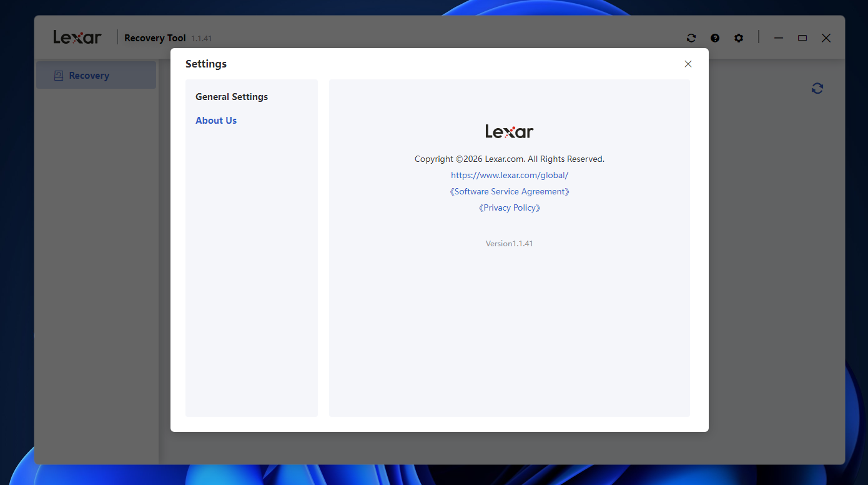Maximize the Recovery Tool window
868x485 pixels.
click(x=802, y=37)
